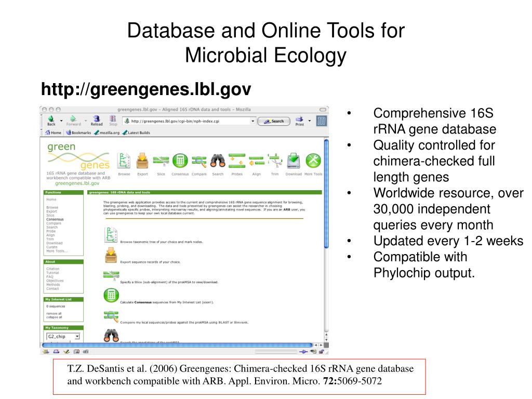Click Download link in Functions sidebar
Image resolution: width=532 pixels, height=399 pixels.
click(54, 243)
